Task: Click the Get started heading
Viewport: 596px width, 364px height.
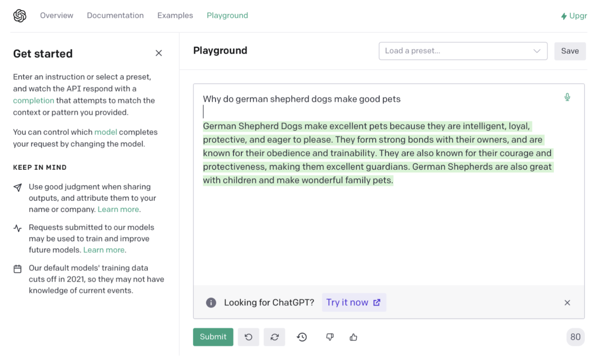Action: [x=43, y=53]
